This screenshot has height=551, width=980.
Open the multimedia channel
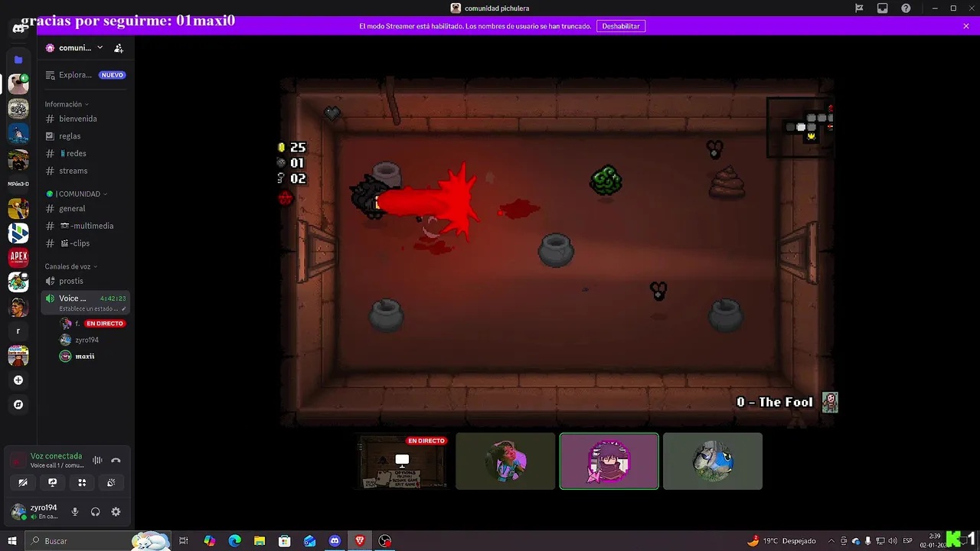point(85,226)
